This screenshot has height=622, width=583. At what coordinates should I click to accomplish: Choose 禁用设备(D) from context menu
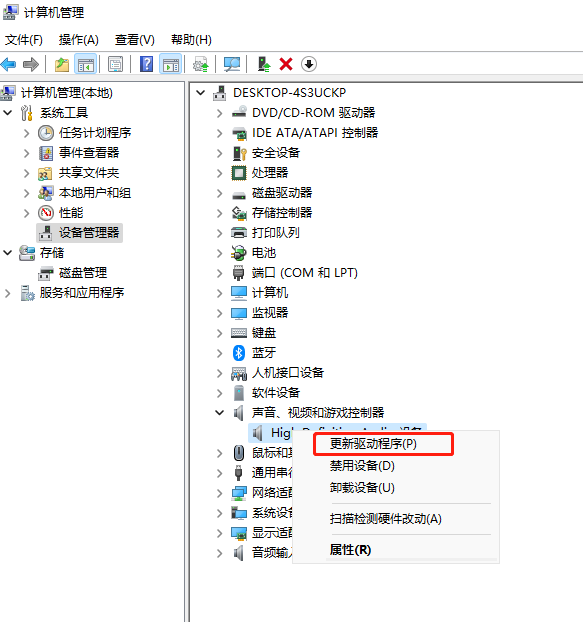[362, 465]
